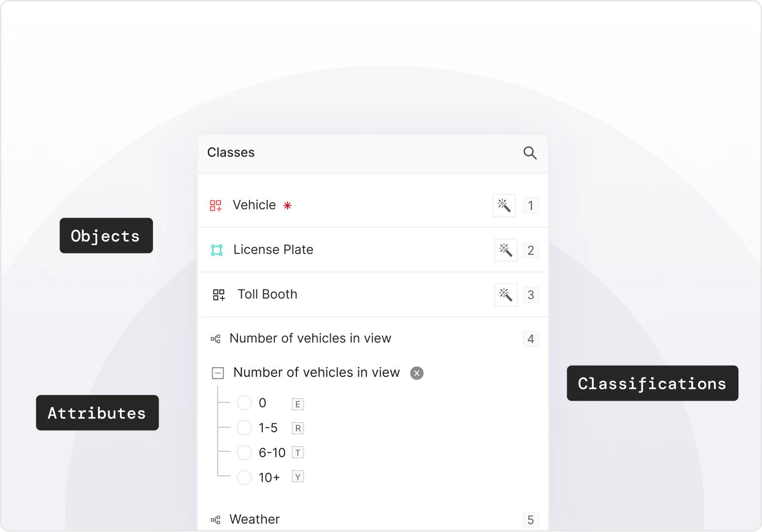Click the magic wand beside Toll Booth
This screenshot has height=532, width=762.
[x=506, y=295]
